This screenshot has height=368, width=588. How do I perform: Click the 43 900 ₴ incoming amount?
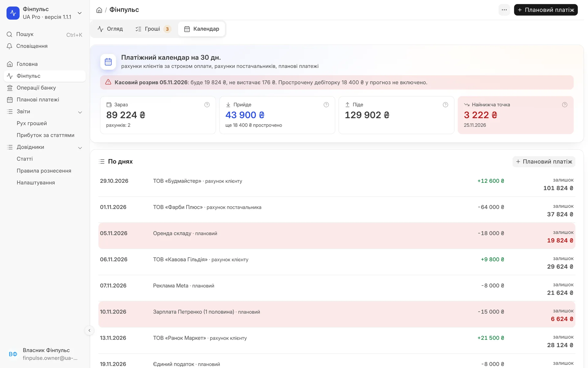coord(245,115)
